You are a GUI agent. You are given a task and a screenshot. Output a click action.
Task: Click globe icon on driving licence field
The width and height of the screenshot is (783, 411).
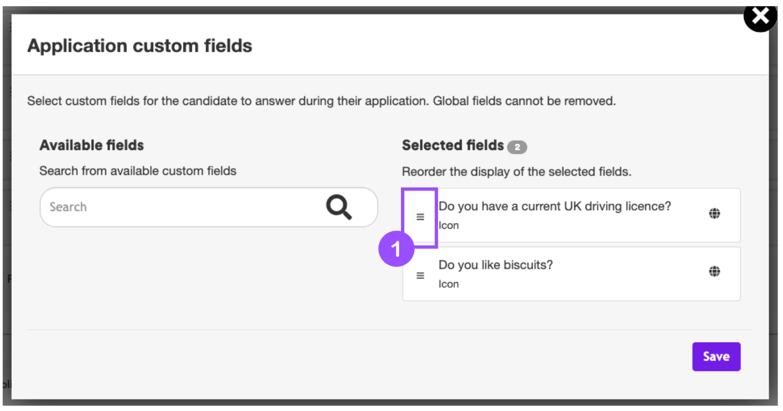coord(714,214)
